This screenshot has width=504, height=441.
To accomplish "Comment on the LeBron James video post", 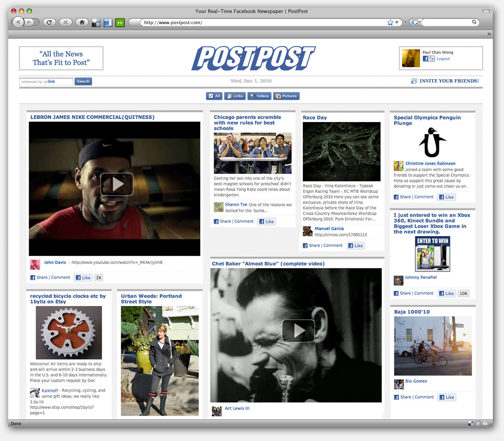I will click(x=61, y=277).
